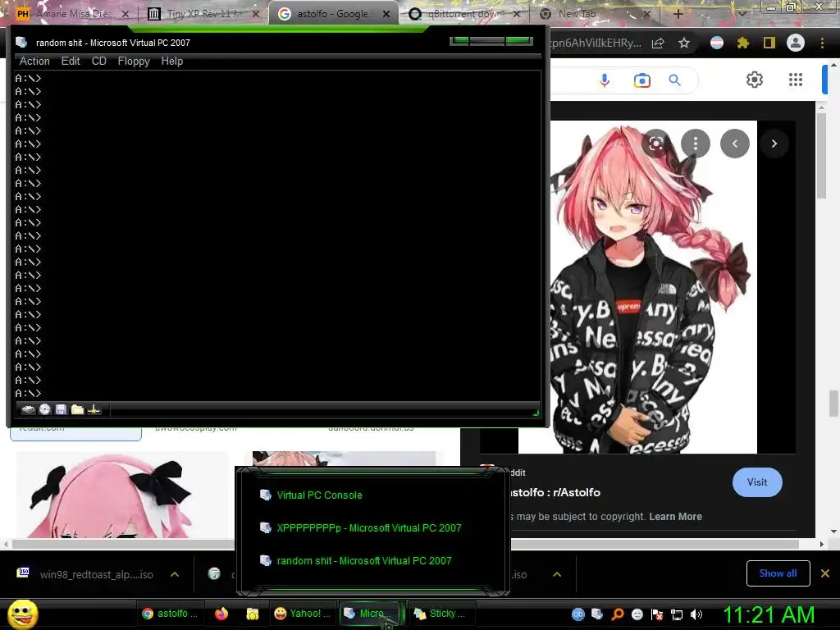The width and height of the screenshot is (840, 630).
Task: Open the Action menu in Virtual PC
Action: 34,61
